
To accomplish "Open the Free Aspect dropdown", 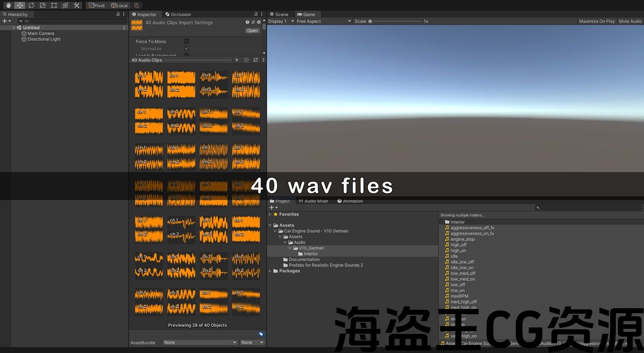I will pyautogui.click(x=324, y=21).
